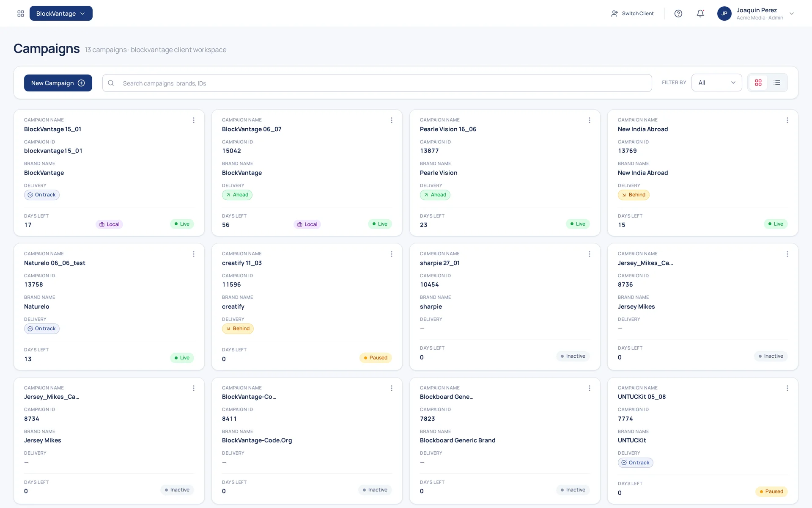812x508 pixels.
Task: Switch to list view layout
Action: click(x=777, y=83)
